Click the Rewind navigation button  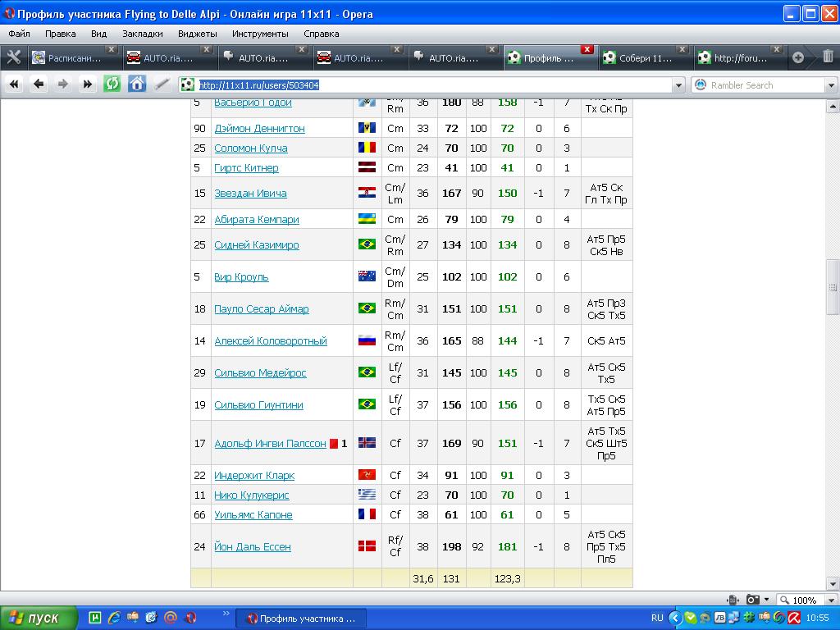[14, 84]
